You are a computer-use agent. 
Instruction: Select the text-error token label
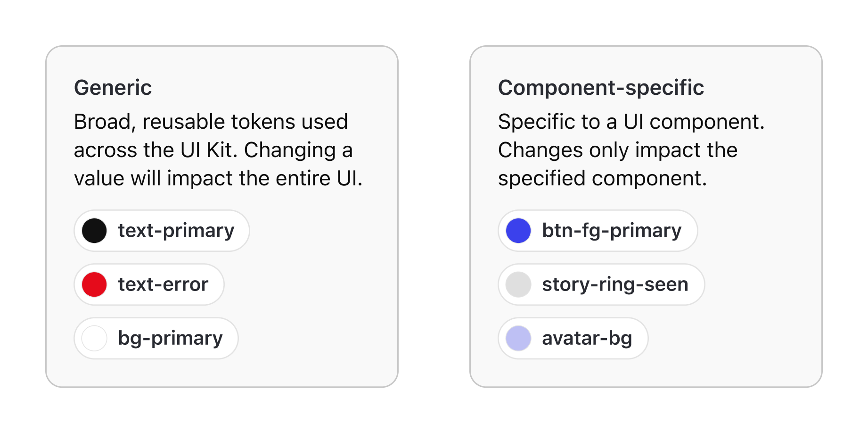(x=163, y=284)
